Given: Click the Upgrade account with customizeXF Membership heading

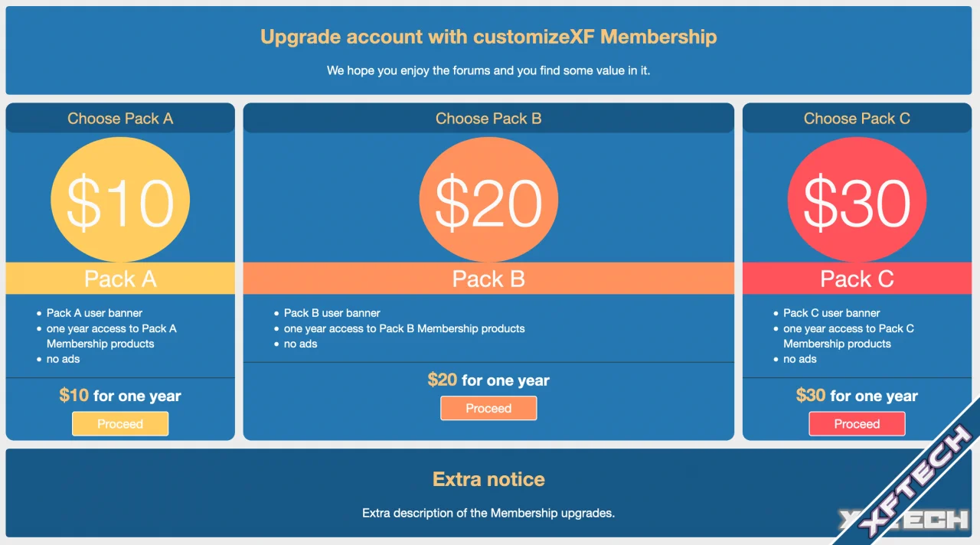Looking at the screenshot, I should tap(488, 37).
